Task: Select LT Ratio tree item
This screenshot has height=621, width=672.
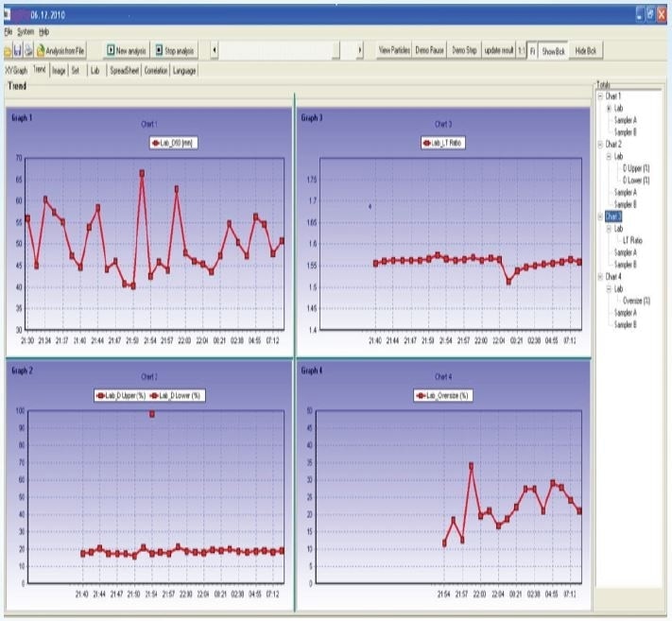Action: tap(632, 240)
